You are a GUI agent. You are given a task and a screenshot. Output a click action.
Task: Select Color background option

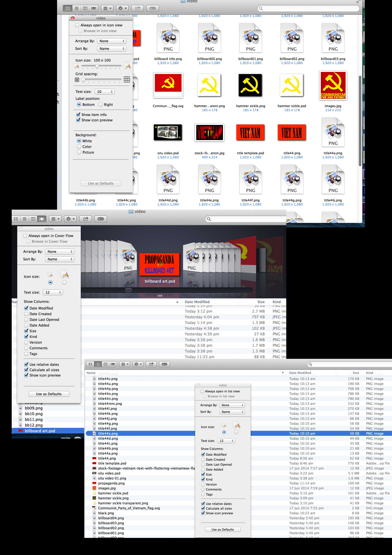coord(79,147)
